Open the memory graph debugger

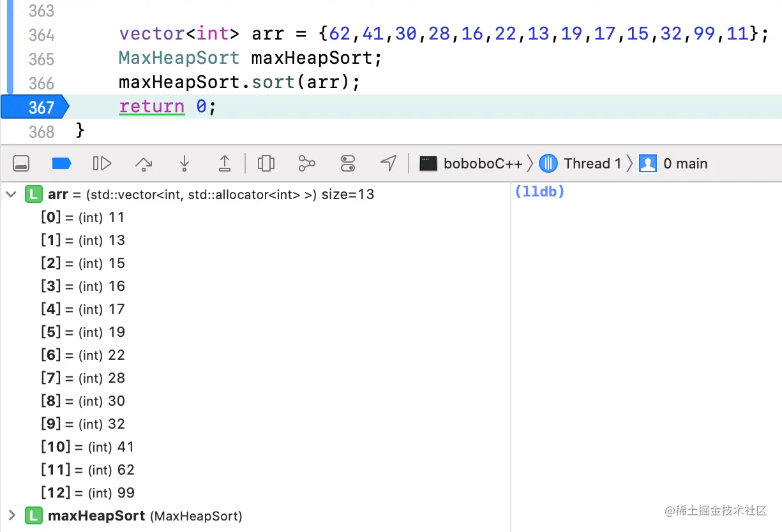click(307, 164)
